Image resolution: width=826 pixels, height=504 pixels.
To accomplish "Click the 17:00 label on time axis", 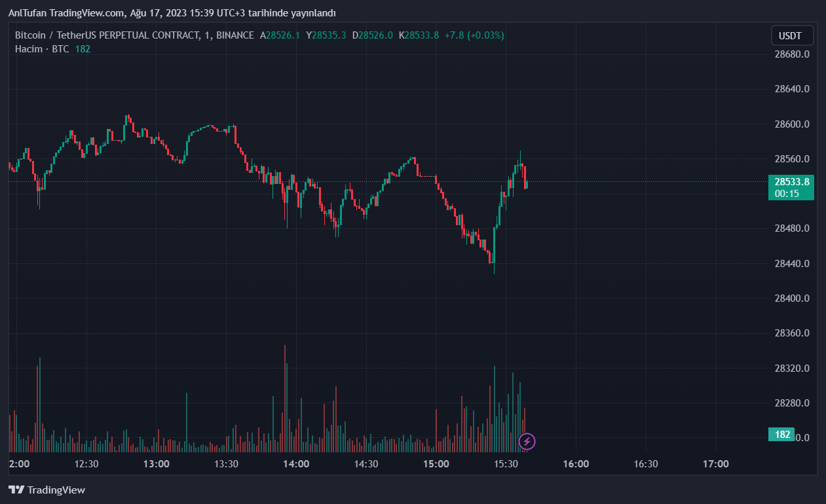I will [715, 464].
